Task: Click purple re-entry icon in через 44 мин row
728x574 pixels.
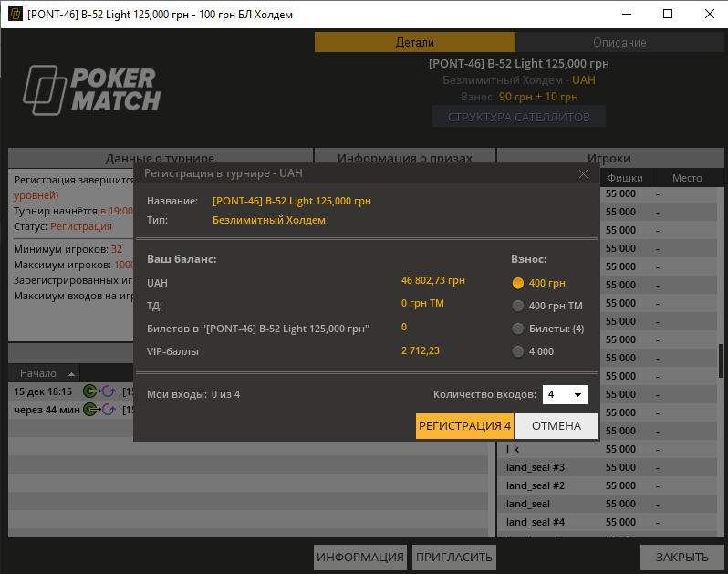Action: [x=109, y=410]
